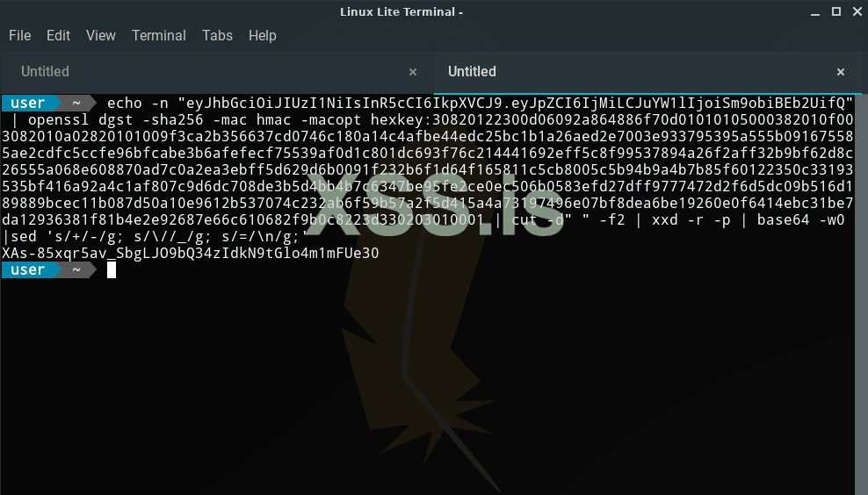Screen dimensions: 868x495
Task: Click the 'xxd -r -p' command text
Action: (x=691, y=220)
